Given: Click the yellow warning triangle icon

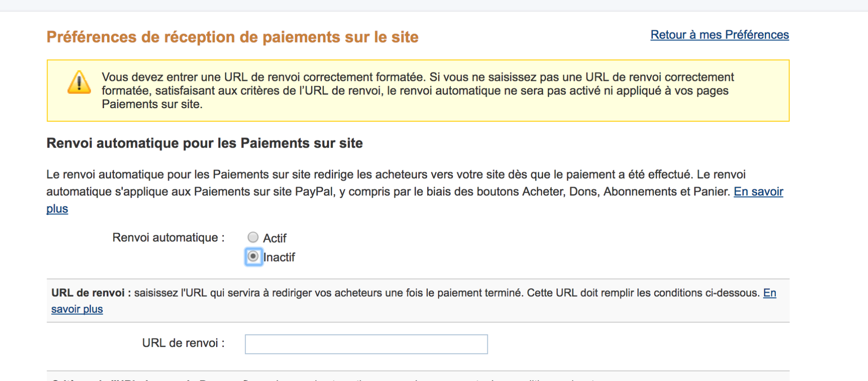Looking at the screenshot, I should tap(79, 82).
